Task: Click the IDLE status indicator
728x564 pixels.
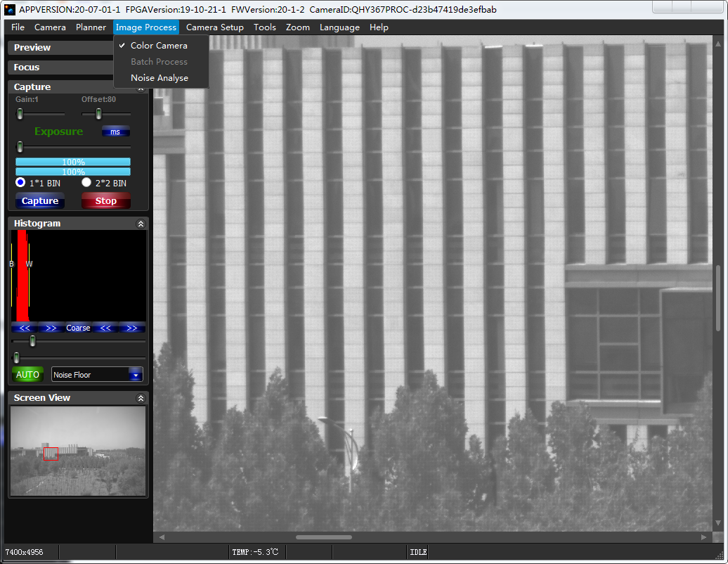Action: [x=418, y=552]
